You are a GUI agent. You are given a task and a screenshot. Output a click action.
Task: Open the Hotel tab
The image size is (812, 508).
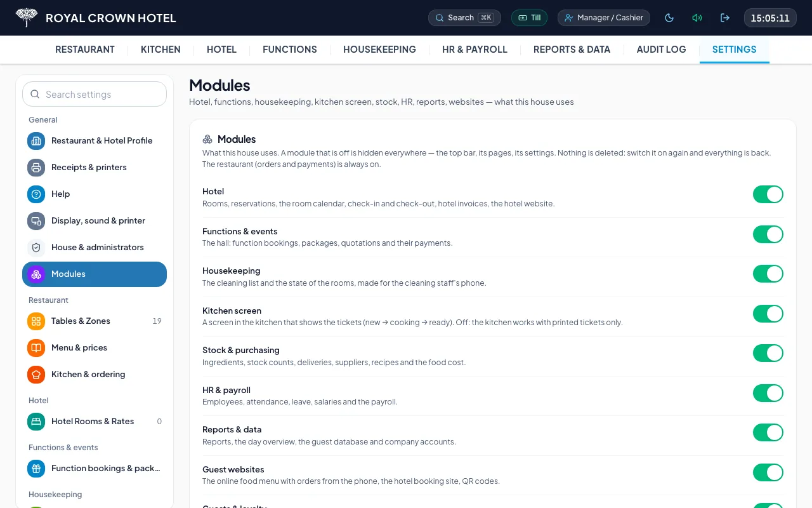[x=221, y=50]
